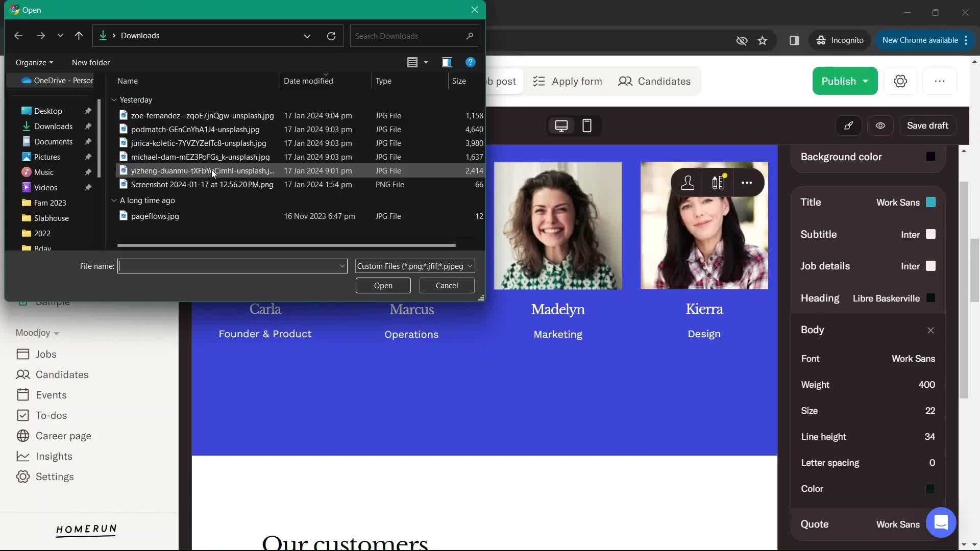Screen dimensions: 980x551
Task: Click the profile/candidate icon on team card
Action: 687,182
